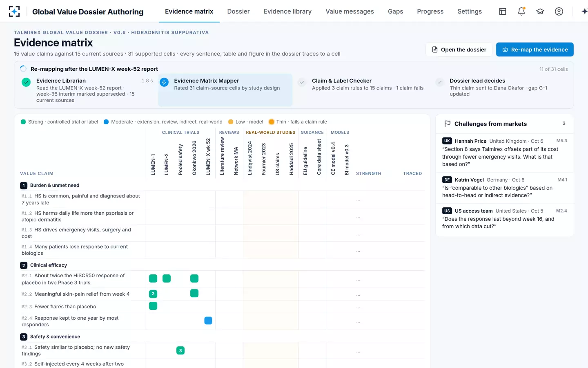
Task: Select M2.3 green cell under LUMEN-1
Action: coord(153,306)
